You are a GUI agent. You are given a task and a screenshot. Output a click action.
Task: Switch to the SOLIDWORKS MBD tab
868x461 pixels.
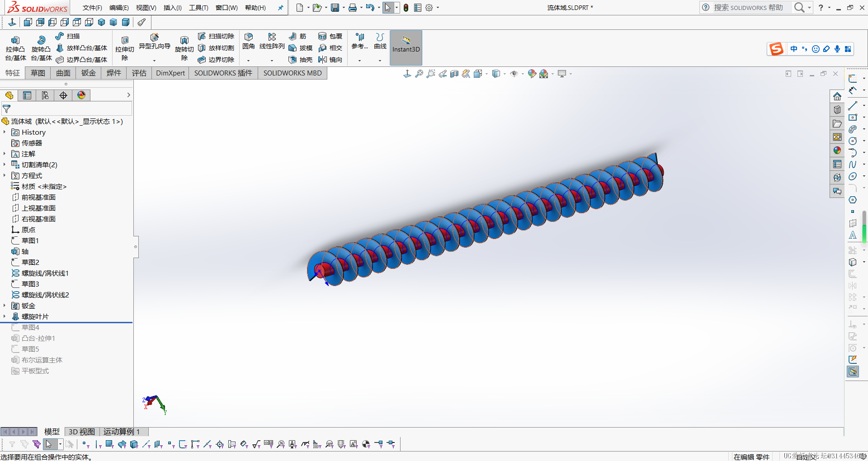292,73
